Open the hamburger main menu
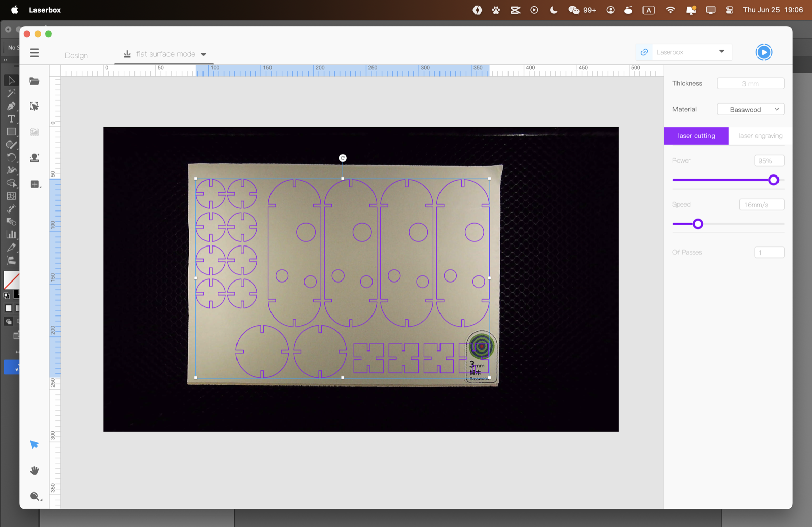This screenshot has height=527, width=812. click(35, 53)
